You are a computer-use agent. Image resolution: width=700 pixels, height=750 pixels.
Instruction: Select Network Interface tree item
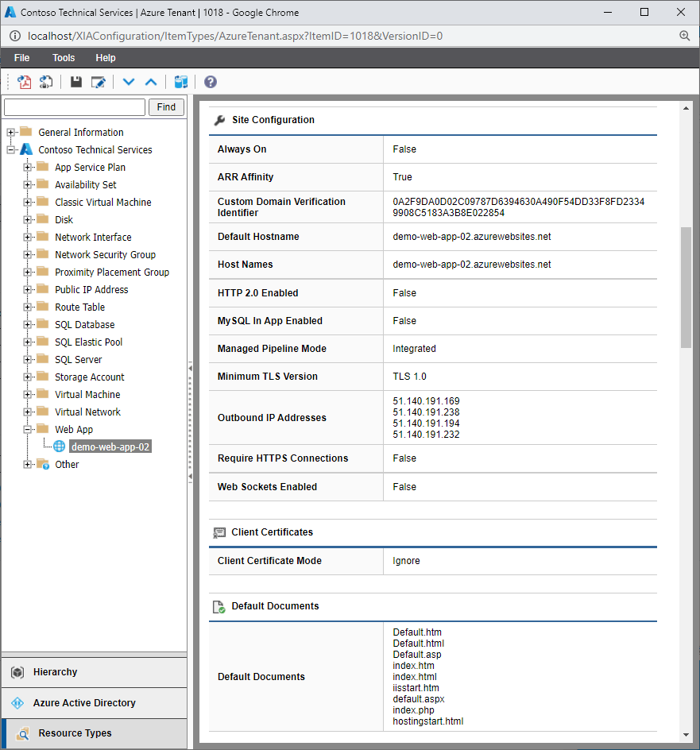click(93, 238)
